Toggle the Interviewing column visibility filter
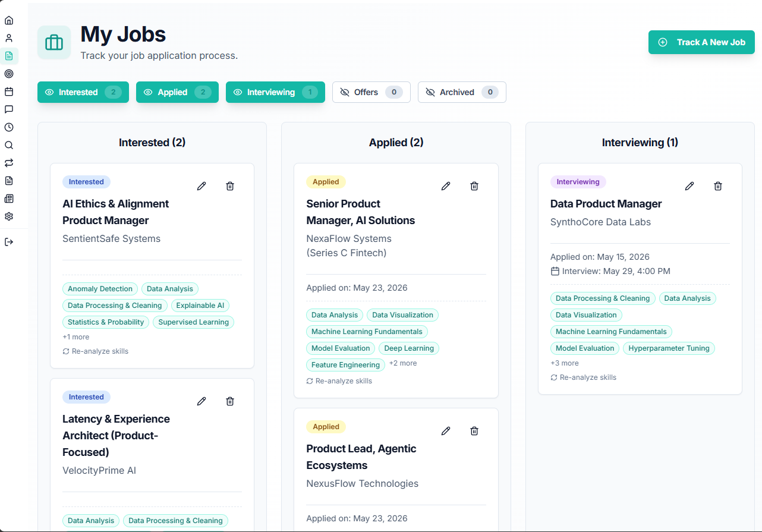This screenshot has height=532, width=762. [x=275, y=92]
